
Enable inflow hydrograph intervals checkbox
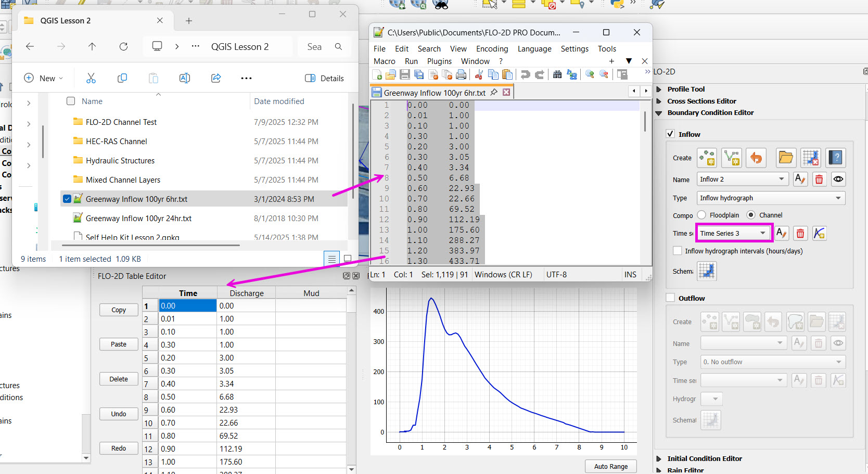678,251
